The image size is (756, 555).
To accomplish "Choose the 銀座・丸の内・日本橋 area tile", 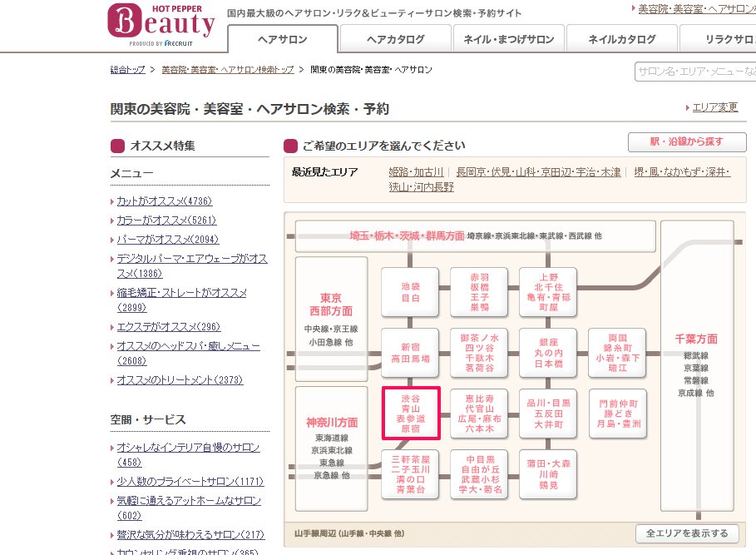I will point(548,353).
